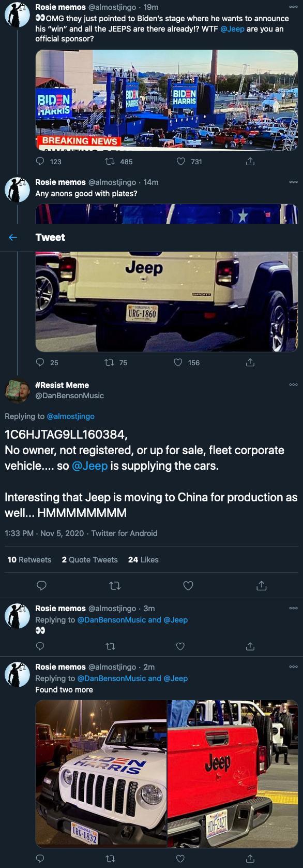Like the #Resist Meme main tweet
The width and height of the screenshot is (303, 868).
(x=188, y=586)
